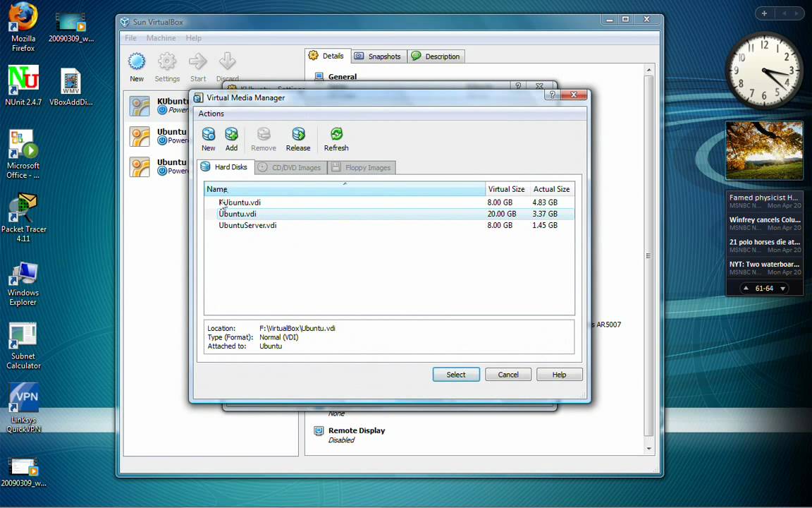The width and height of the screenshot is (812, 508).
Task: Click Add disk icon in Virtual Media Manager
Action: pyautogui.click(x=231, y=135)
